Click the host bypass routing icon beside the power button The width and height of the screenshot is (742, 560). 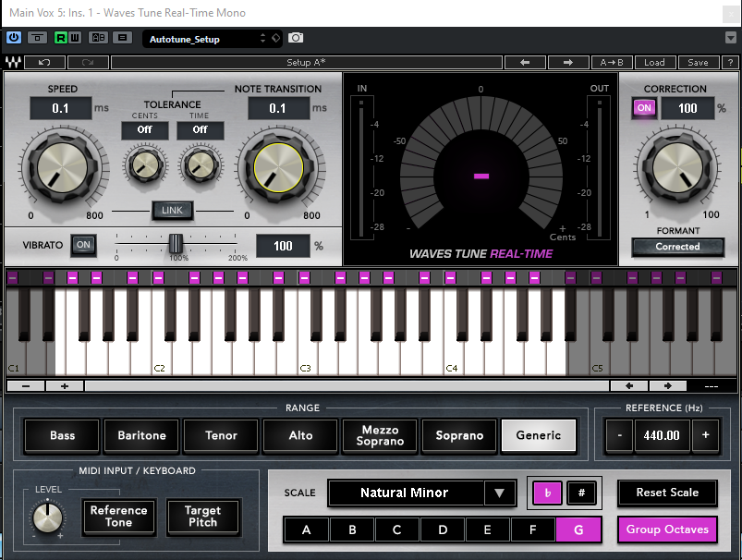37,38
